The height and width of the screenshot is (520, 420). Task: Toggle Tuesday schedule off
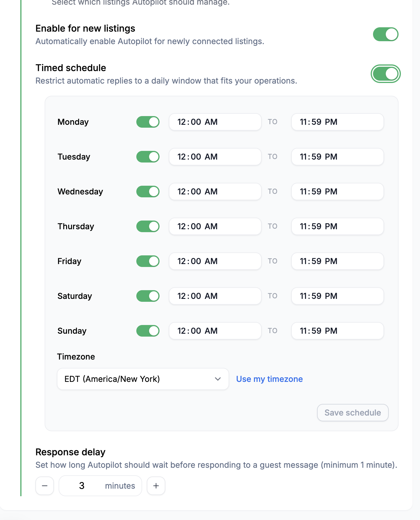pos(148,157)
